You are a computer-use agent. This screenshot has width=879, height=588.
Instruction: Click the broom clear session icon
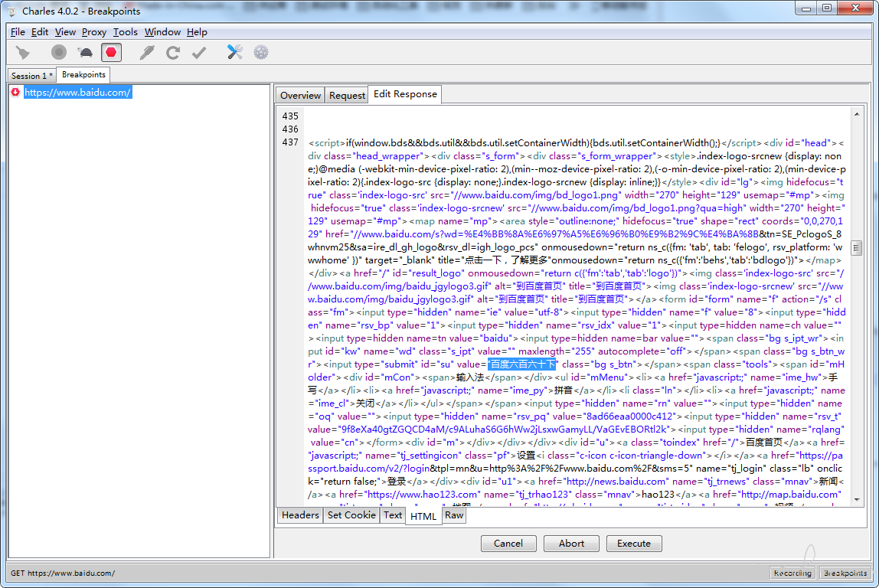[x=22, y=53]
